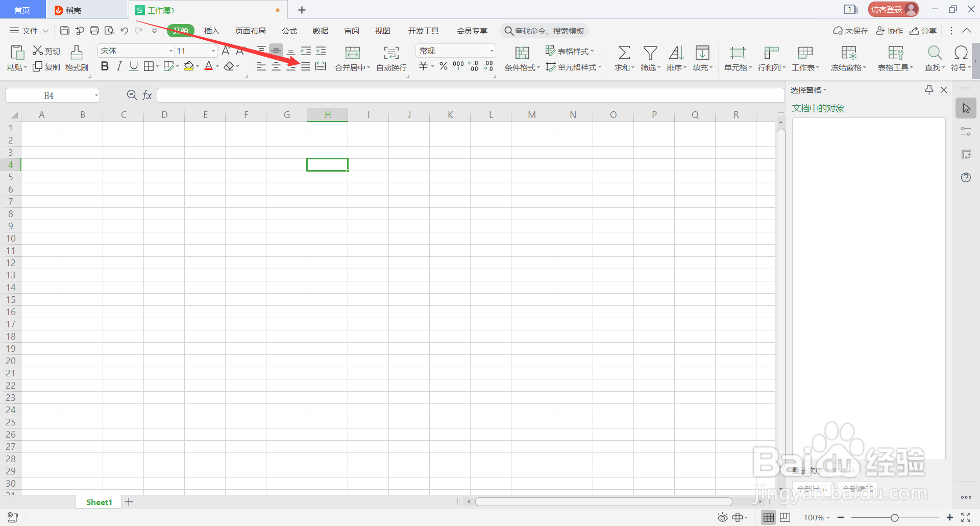This screenshot has width=980, height=526.
Task: Click the fill color bucket swatch
Action: tap(188, 66)
